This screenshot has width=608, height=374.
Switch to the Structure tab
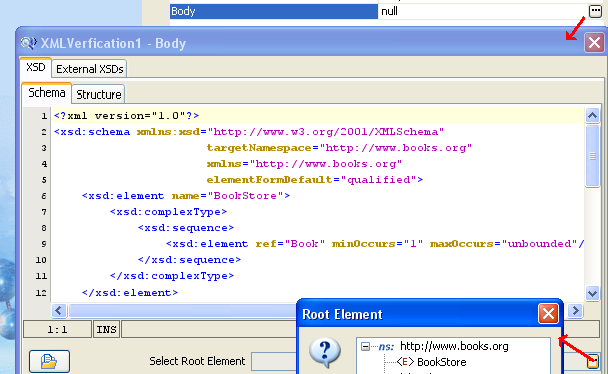click(x=98, y=95)
